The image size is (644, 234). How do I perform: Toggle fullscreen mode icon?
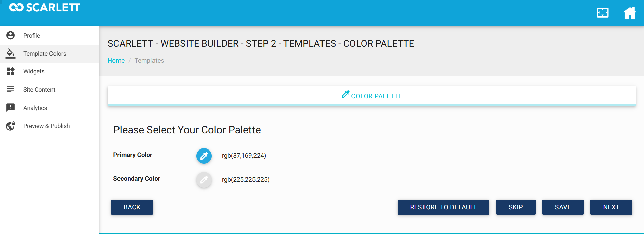tap(602, 13)
